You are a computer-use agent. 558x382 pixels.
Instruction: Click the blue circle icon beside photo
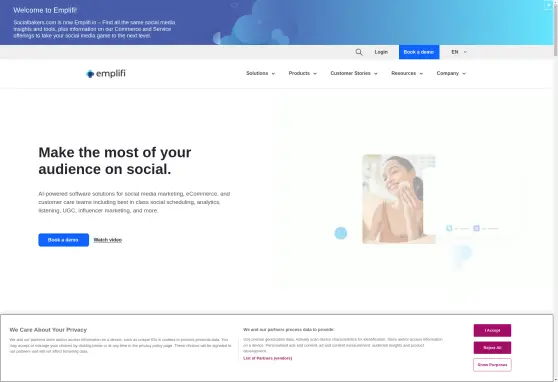pyautogui.click(x=341, y=233)
